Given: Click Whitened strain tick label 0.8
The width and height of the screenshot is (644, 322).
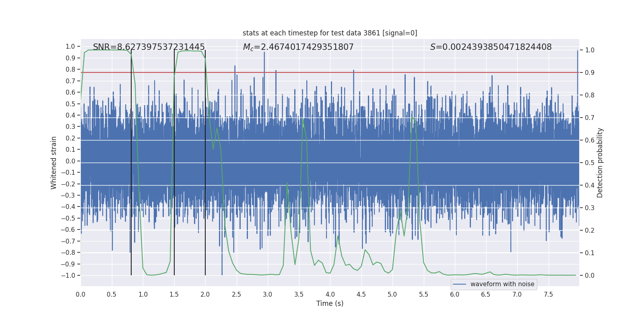Looking at the screenshot, I should [70, 70].
